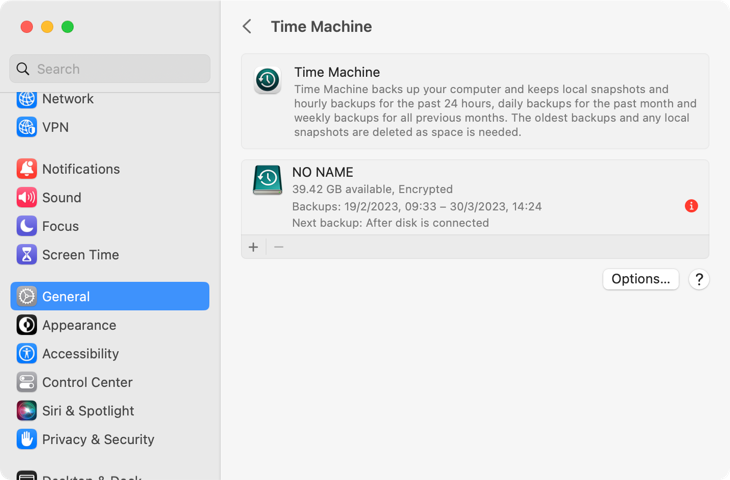Click the red Notifications bell icon
730x480 pixels.
[x=27, y=169]
